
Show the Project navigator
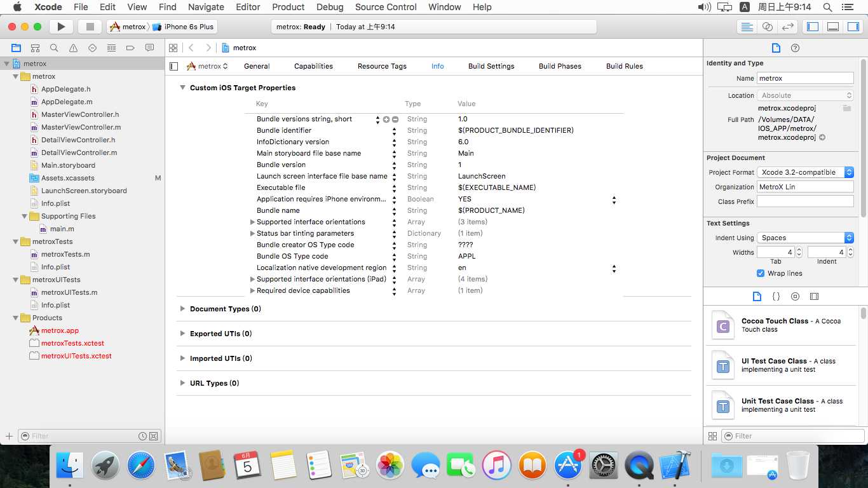(16, 48)
